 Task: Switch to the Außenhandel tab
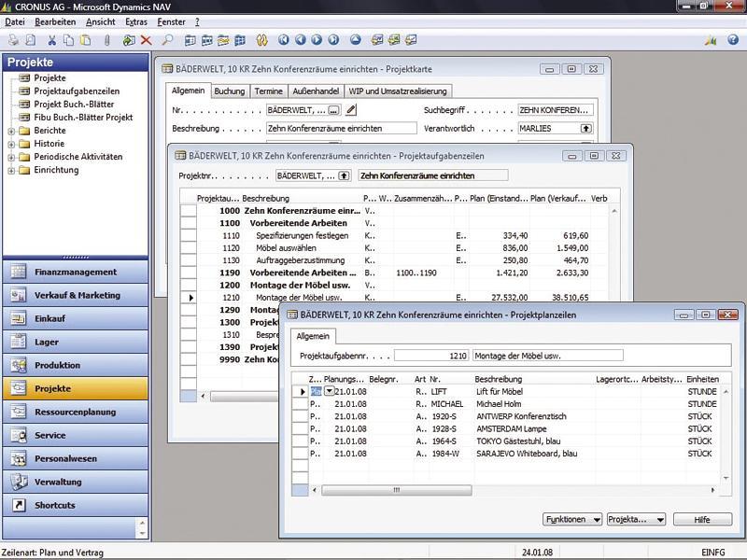316,91
